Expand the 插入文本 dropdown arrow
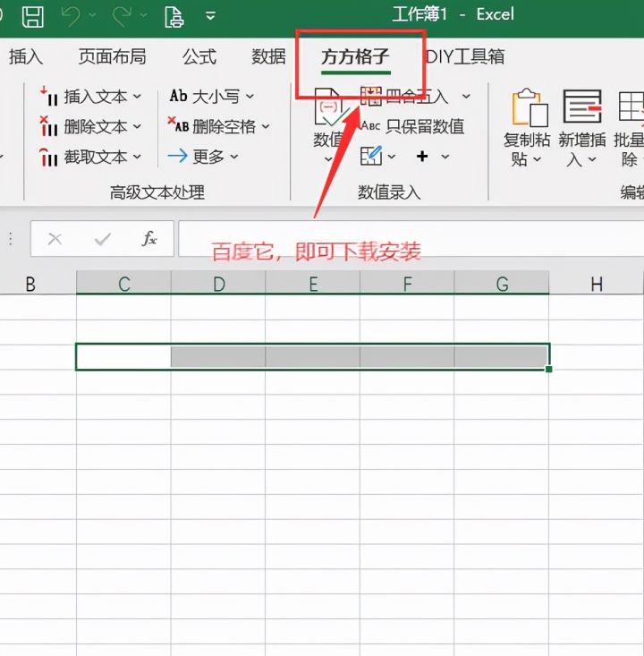 (137, 97)
